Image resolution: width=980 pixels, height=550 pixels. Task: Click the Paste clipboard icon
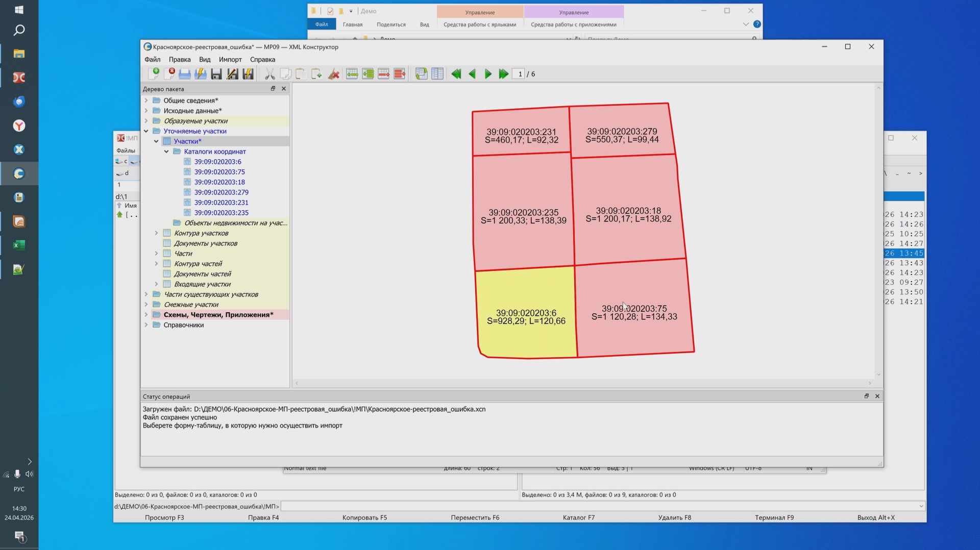[301, 74]
